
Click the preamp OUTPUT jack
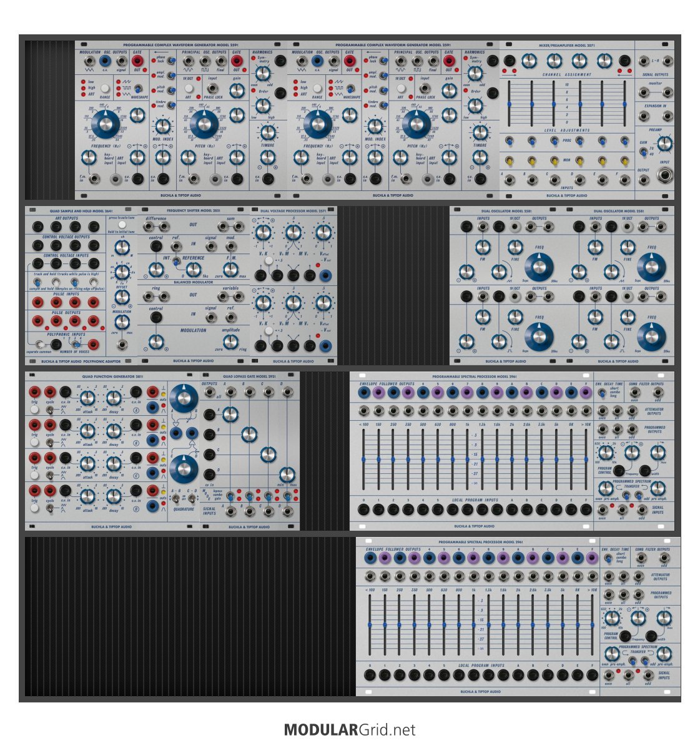(644, 180)
